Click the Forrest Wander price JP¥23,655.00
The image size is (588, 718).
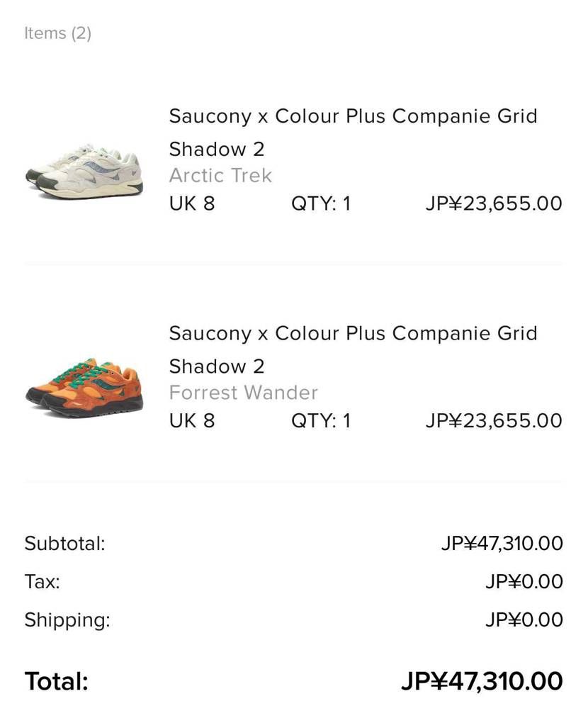coord(493,421)
